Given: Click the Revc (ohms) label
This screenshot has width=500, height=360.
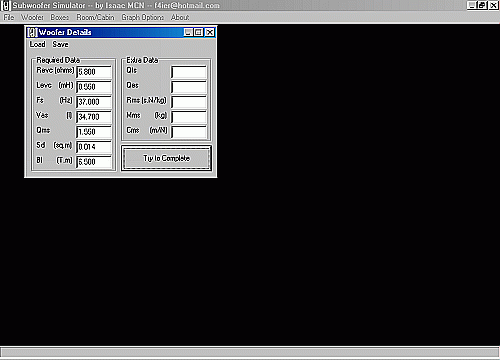Looking at the screenshot, I should 55,70.
